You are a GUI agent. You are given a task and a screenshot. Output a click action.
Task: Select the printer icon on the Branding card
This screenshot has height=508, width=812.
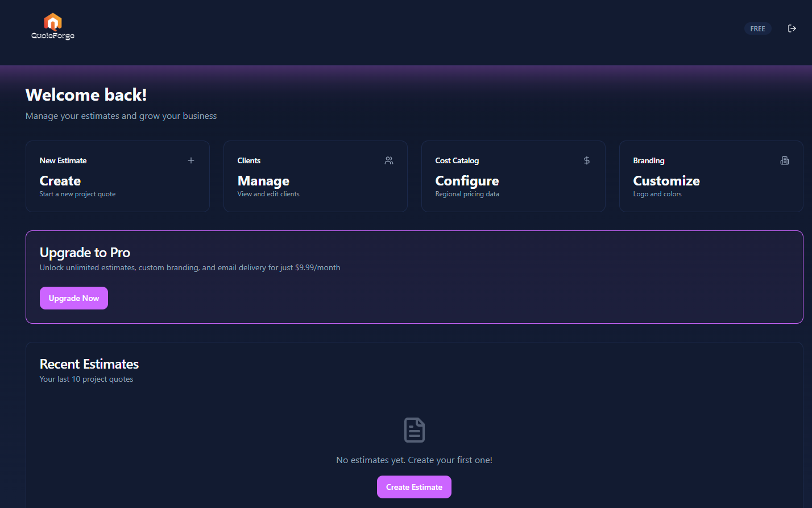[x=785, y=160]
